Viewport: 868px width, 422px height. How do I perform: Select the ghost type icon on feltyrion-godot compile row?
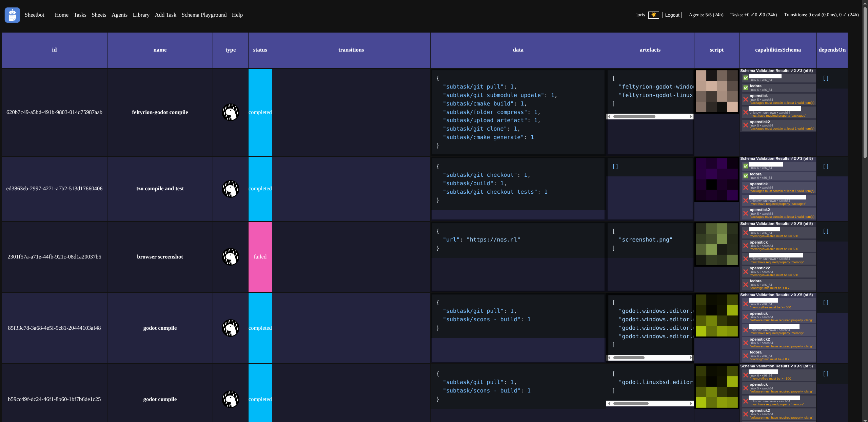[231, 112]
